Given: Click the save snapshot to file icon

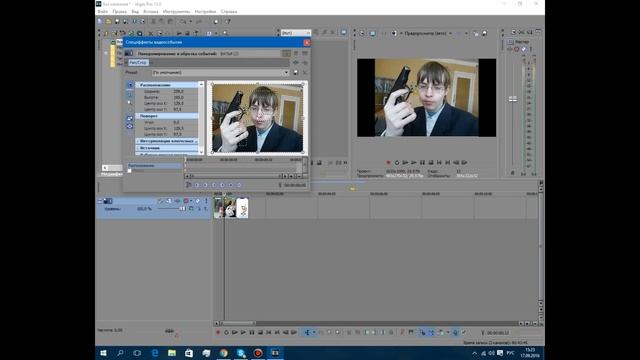Looking at the screenshot, I should point(484,33).
